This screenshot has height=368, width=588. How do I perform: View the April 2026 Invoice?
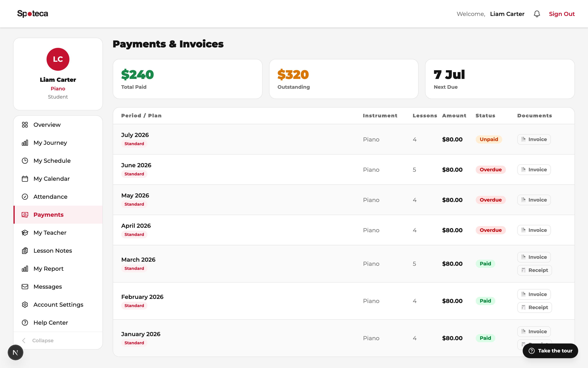[x=534, y=230]
